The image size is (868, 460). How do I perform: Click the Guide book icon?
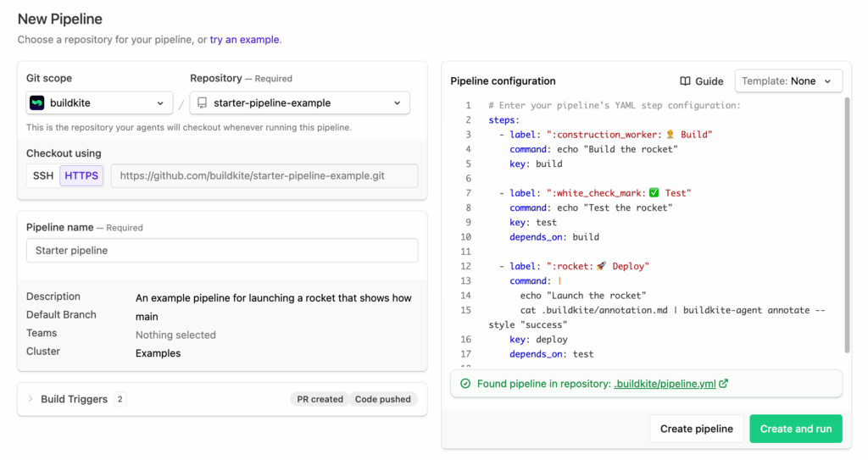click(x=685, y=81)
